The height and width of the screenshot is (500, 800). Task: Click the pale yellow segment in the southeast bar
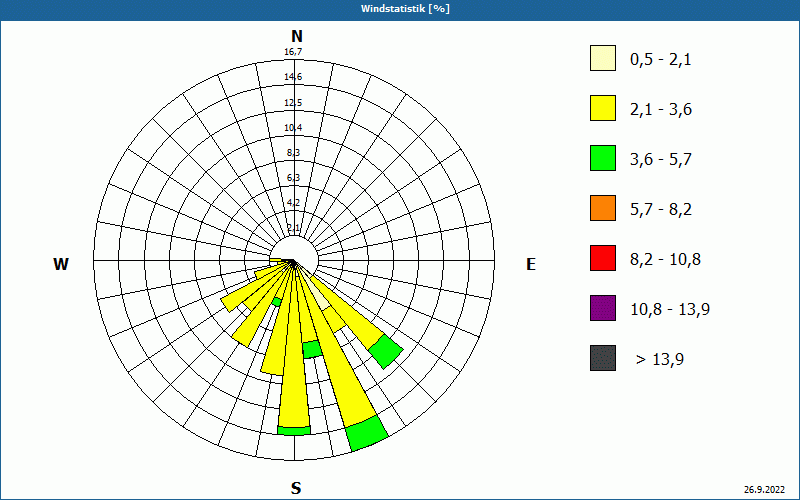[321, 299]
